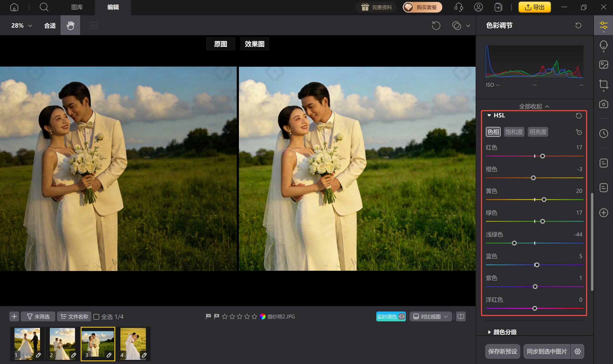
Task: Check the 全选 select-all checkbox
Action: (x=96, y=317)
